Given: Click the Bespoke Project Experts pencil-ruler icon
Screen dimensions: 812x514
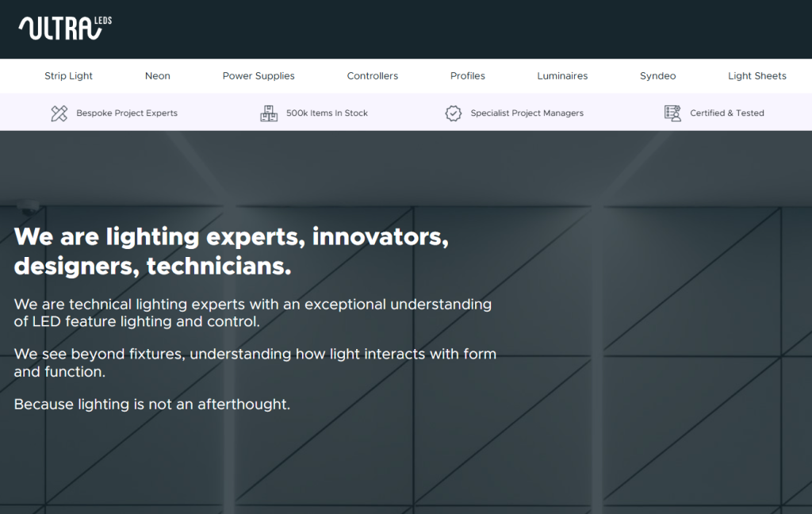Looking at the screenshot, I should coord(59,113).
